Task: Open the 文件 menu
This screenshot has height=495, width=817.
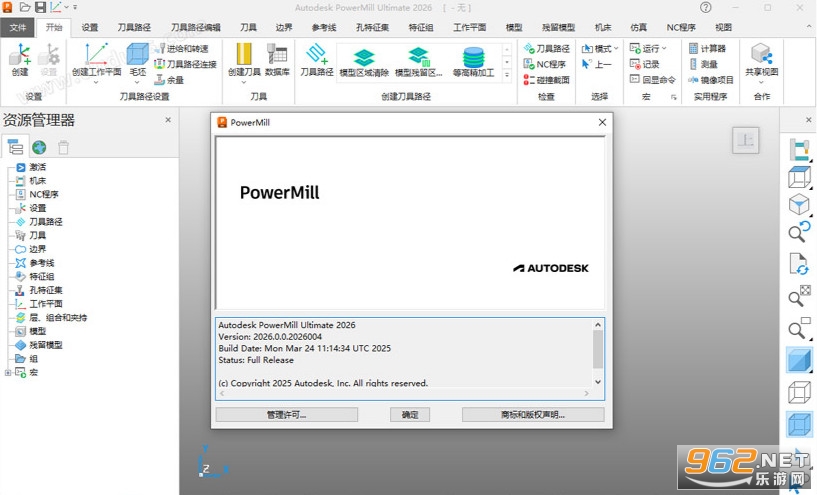Action: click(17, 27)
